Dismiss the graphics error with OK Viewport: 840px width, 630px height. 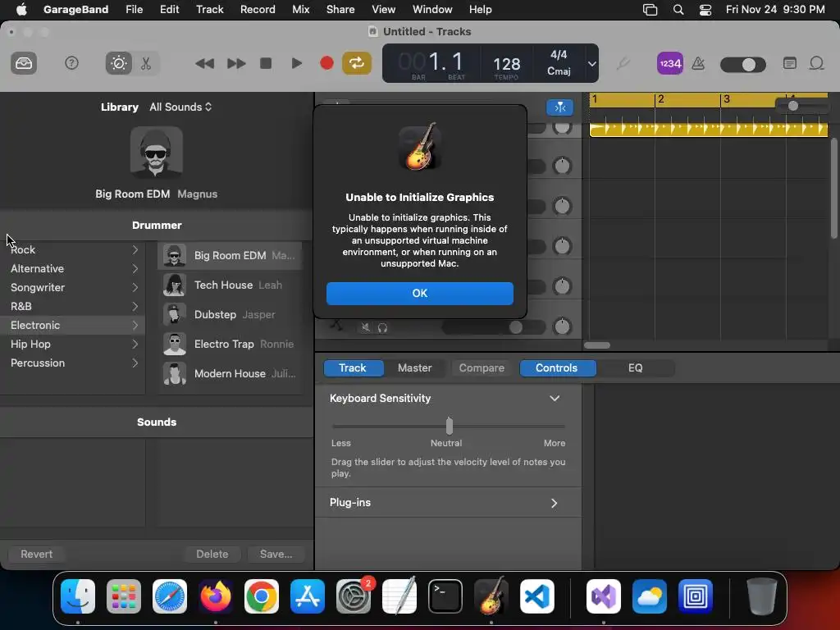point(419,294)
